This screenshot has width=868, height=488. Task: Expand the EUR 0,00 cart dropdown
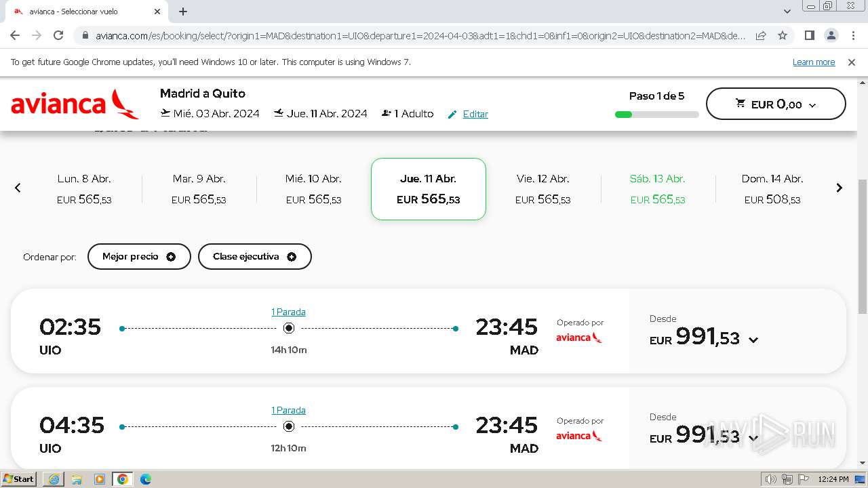pos(776,104)
